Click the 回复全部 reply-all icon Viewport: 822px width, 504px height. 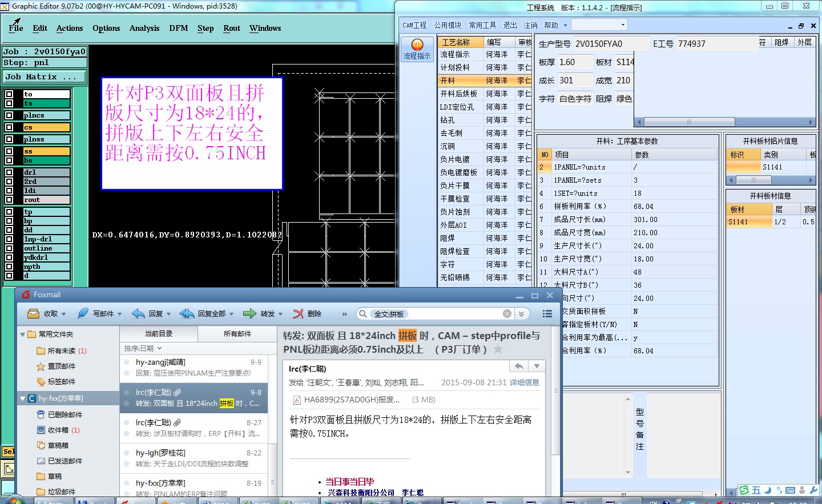pyautogui.click(x=187, y=314)
